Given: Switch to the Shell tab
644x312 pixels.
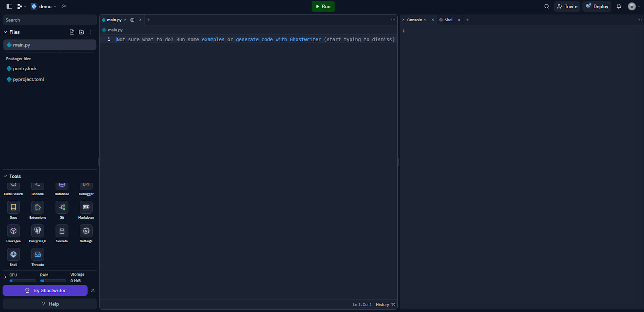Looking at the screenshot, I should (448, 20).
